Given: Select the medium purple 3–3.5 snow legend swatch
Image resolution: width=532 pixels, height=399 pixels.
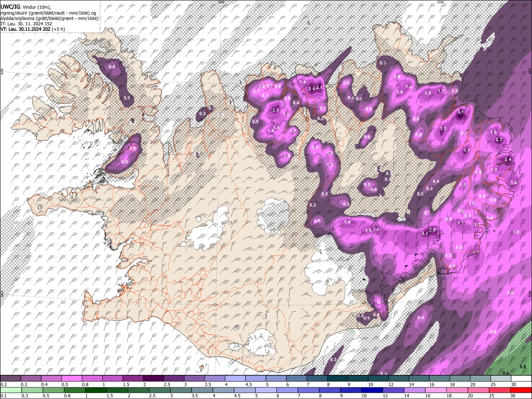Looking at the screenshot, I should 194,379.
